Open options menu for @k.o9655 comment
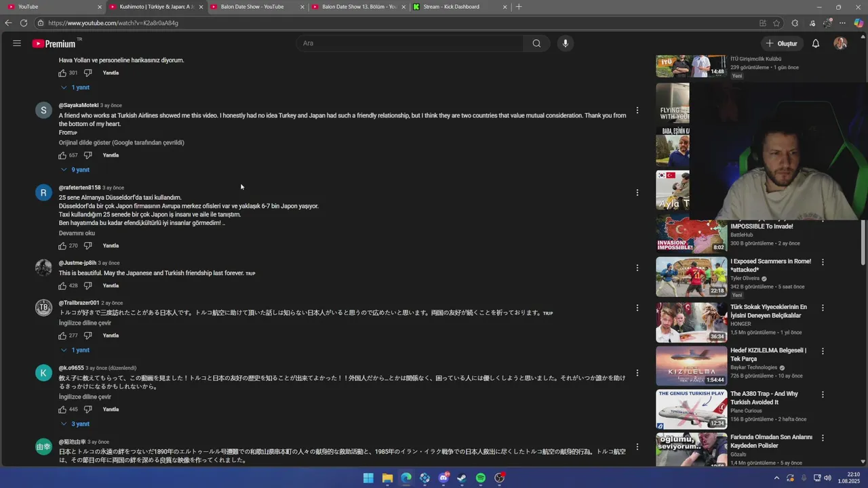 click(637, 373)
